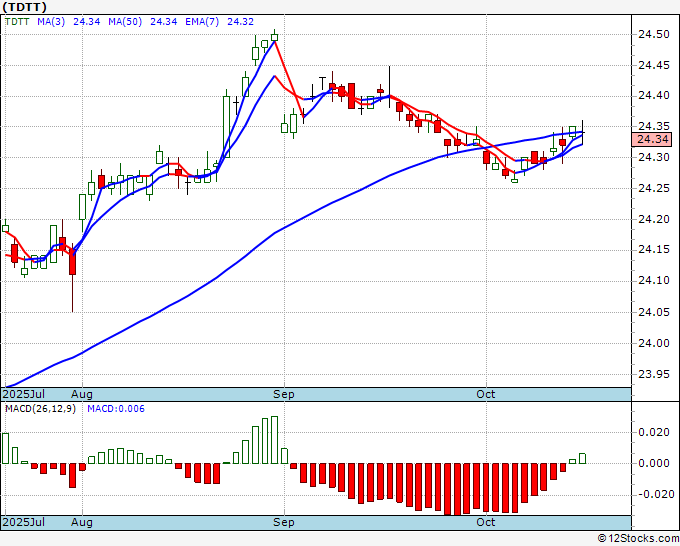The height and width of the screenshot is (546, 680).
Task: Click the 23.95 price axis label
Action: click(654, 374)
